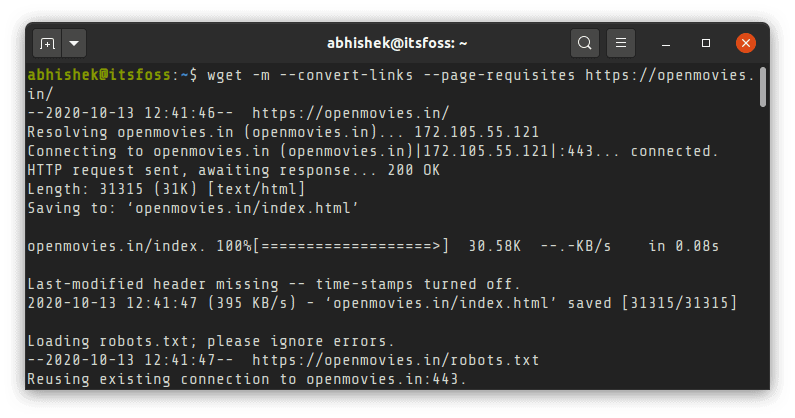This screenshot has height=418, width=795.
Task: Open a new terminal tab
Action: [48, 44]
